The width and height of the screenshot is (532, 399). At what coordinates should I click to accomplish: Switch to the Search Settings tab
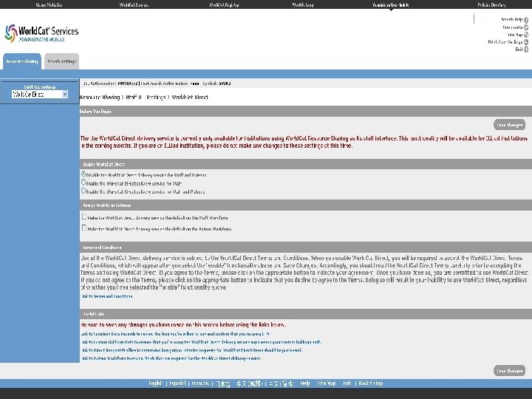click(62, 61)
